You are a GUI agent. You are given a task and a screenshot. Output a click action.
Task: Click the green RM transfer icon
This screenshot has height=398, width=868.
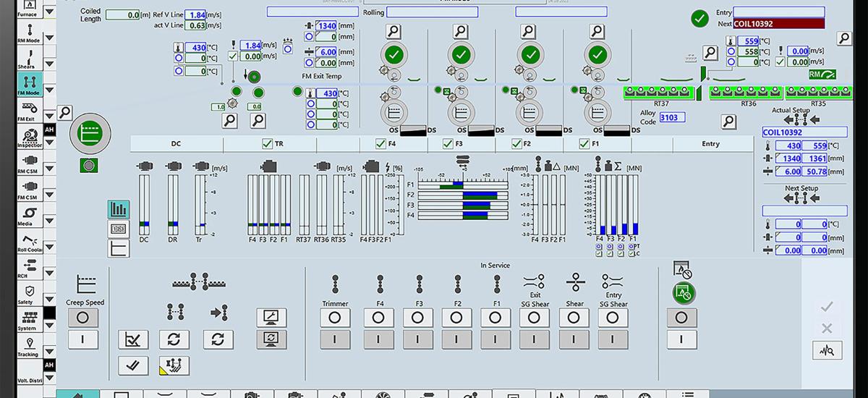click(x=823, y=74)
